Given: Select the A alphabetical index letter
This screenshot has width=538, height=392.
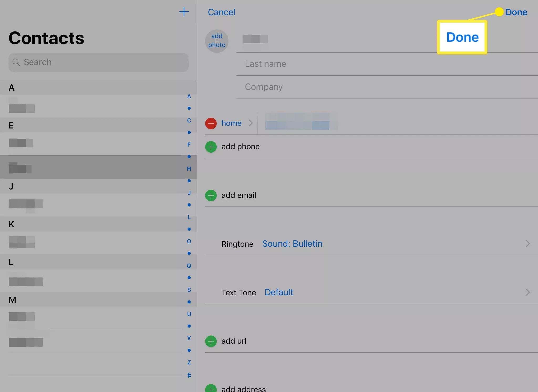Looking at the screenshot, I should tap(189, 96).
